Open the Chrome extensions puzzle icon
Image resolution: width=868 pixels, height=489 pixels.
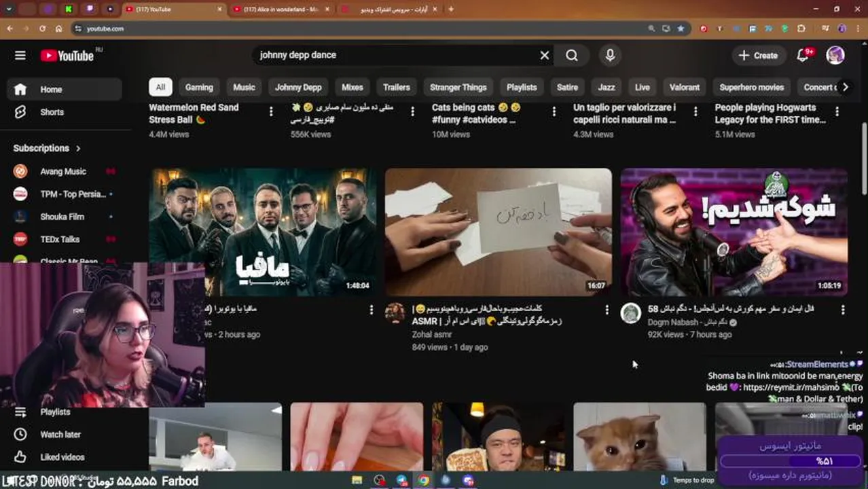(801, 29)
